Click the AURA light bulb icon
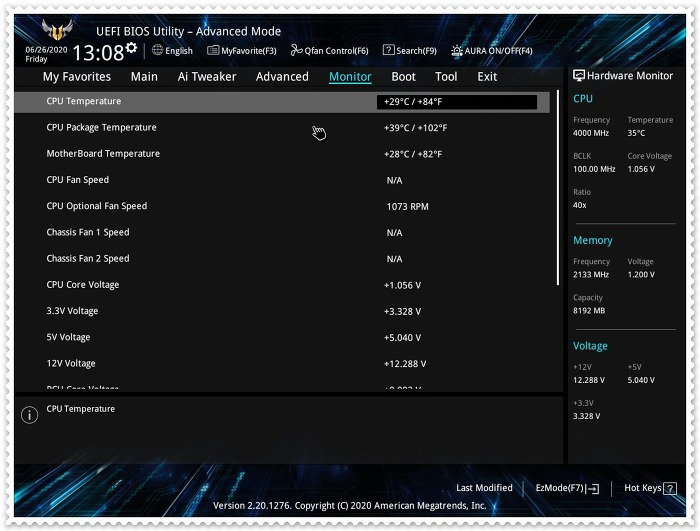 tap(456, 50)
